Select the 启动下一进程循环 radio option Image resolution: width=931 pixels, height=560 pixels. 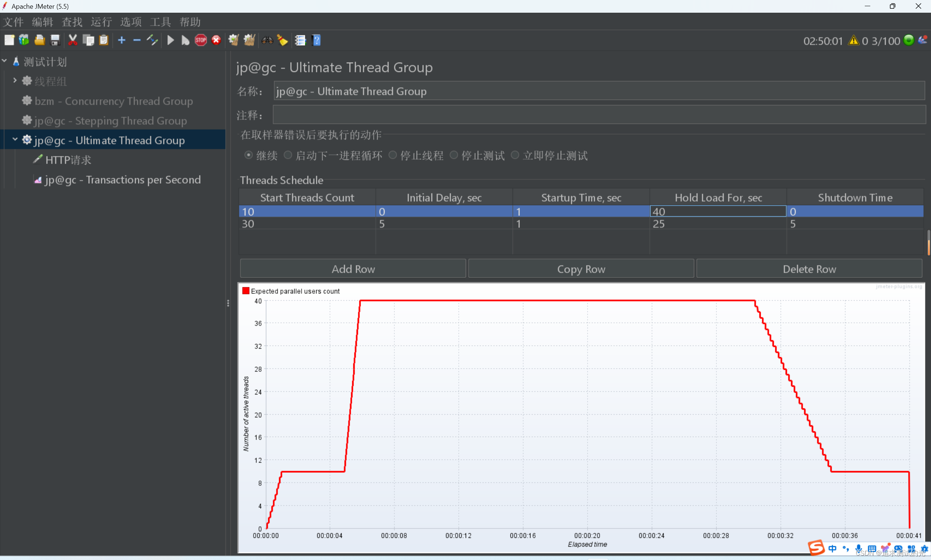tap(288, 155)
